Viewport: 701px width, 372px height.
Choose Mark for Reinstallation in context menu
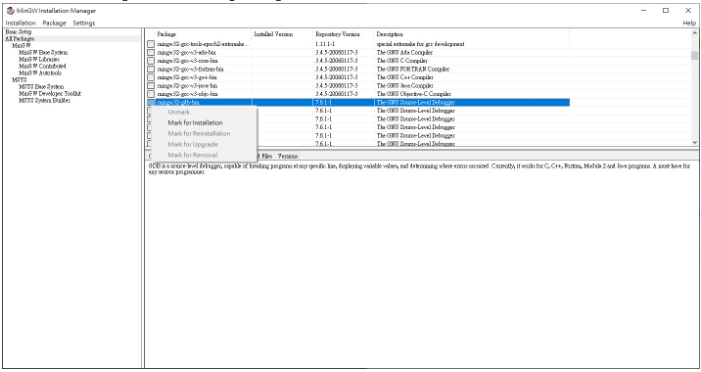199,133
